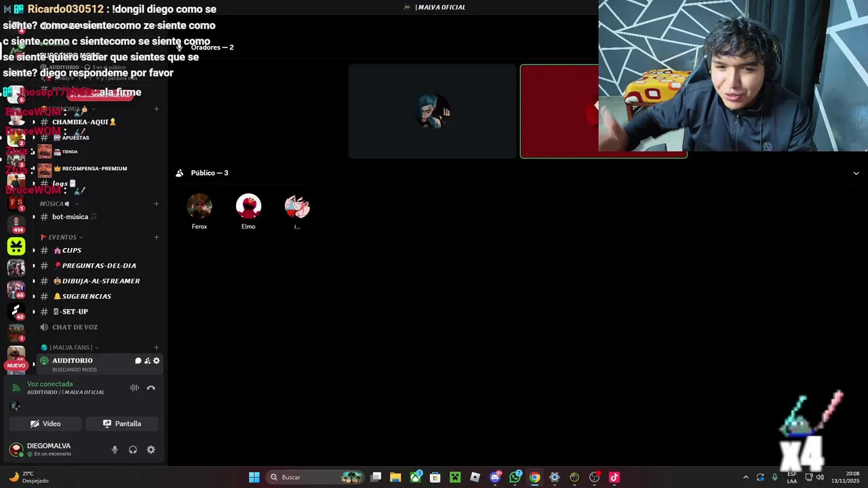This screenshot has width=868, height=488.
Task: Collapse the MALVA FANS category
Action: 70,347
